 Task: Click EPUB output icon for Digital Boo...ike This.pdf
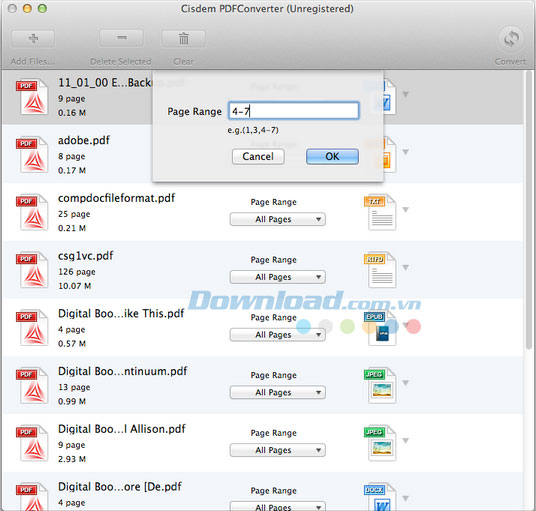click(380, 328)
